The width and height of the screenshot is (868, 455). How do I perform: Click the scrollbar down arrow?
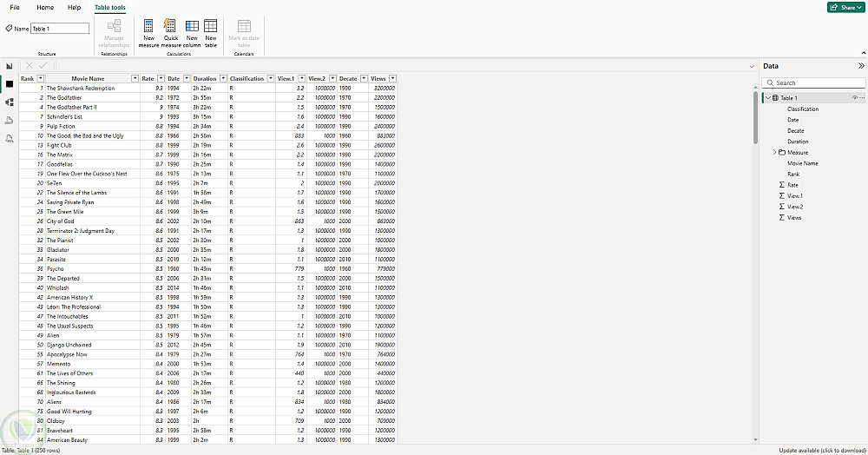756,439
